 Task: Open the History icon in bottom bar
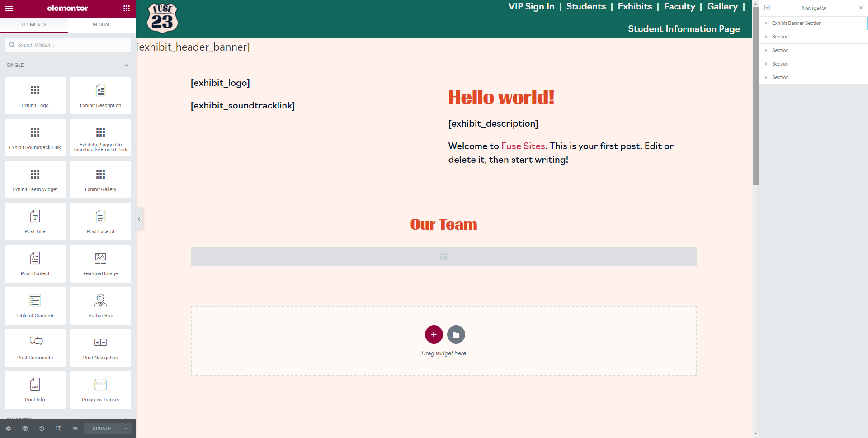[x=42, y=429]
